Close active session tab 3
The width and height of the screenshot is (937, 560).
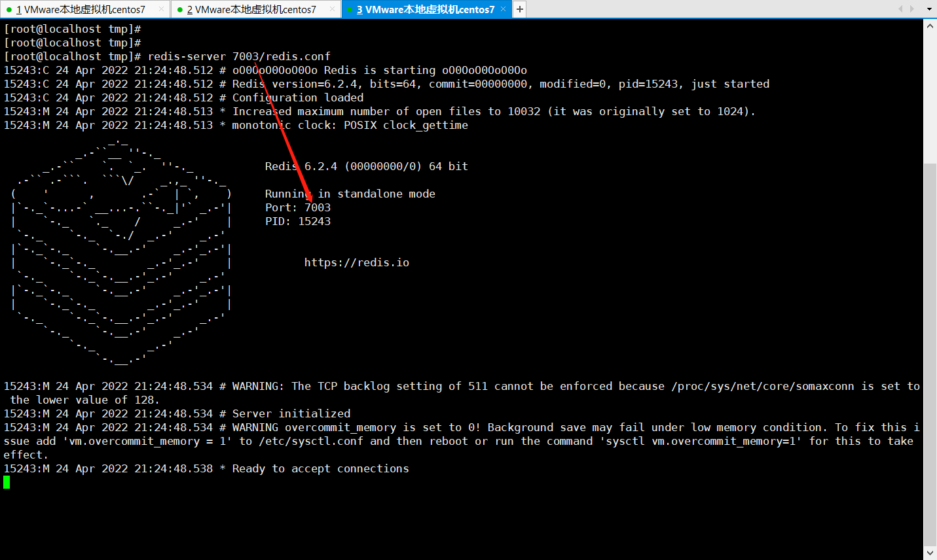point(503,9)
